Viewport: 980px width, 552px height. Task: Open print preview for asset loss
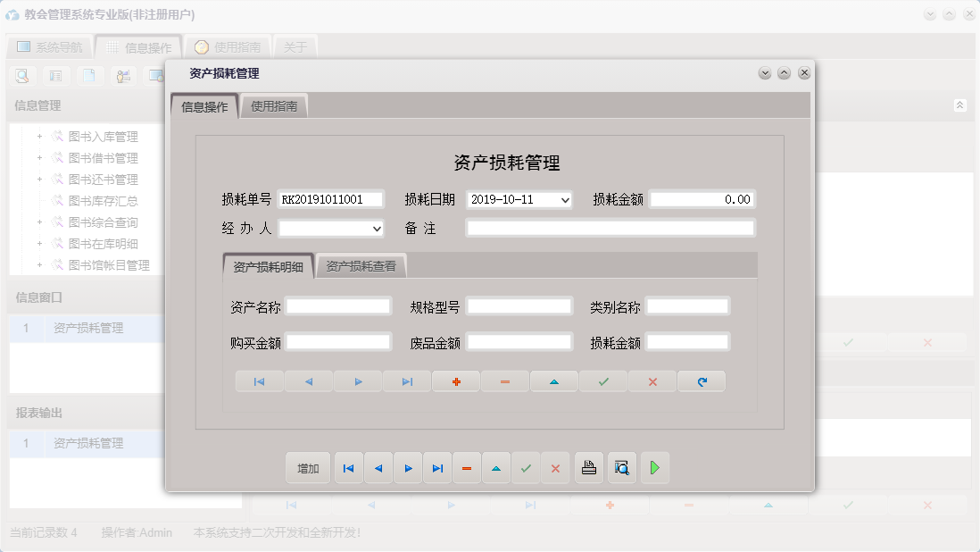click(x=621, y=467)
